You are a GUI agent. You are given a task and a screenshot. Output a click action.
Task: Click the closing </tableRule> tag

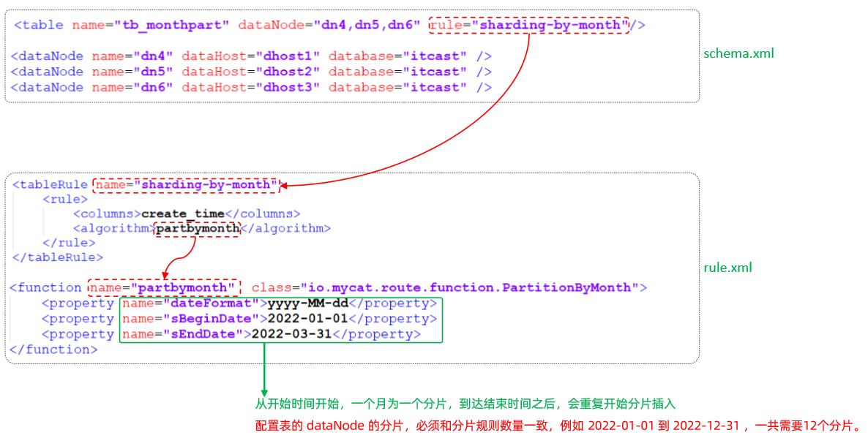coord(58,257)
